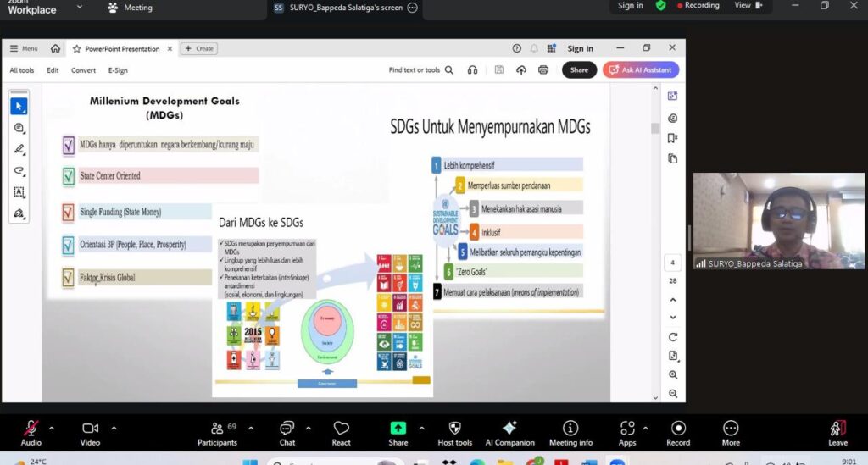The width and height of the screenshot is (868, 465).
Task: Click the black Share button in Acrobat
Action: click(x=579, y=70)
